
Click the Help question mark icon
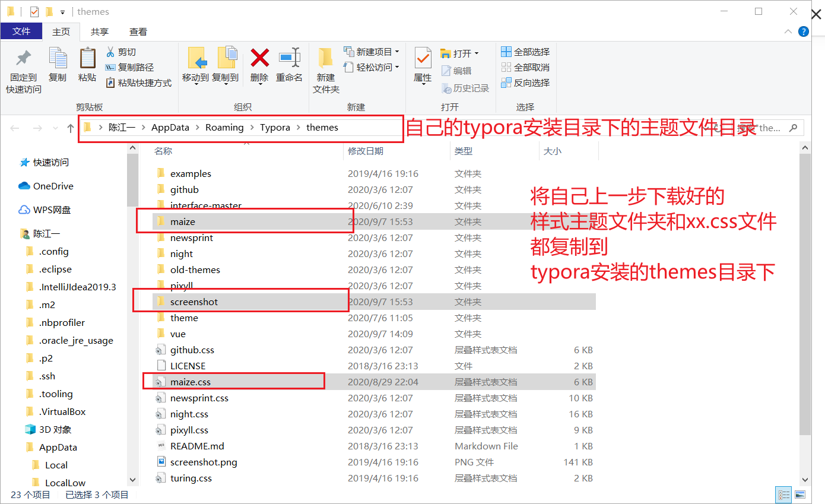[x=803, y=31]
